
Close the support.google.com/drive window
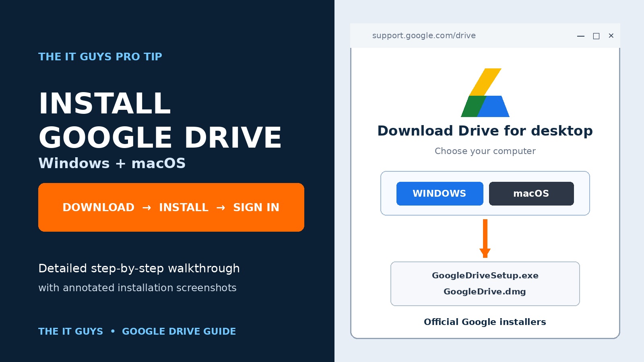pyautogui.click(x=611, y=36)
